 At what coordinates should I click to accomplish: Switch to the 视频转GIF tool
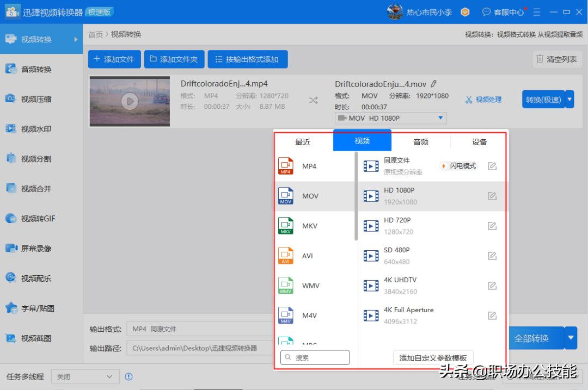click(38, 218)
